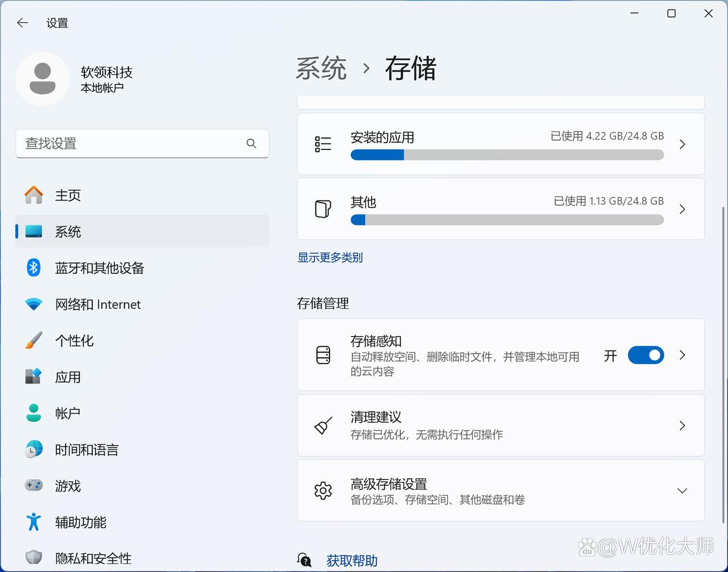Click the 其他 storage usage bar
Image resolution: width=728 pixels, height=572 pixels.
[x=506, y=220]
